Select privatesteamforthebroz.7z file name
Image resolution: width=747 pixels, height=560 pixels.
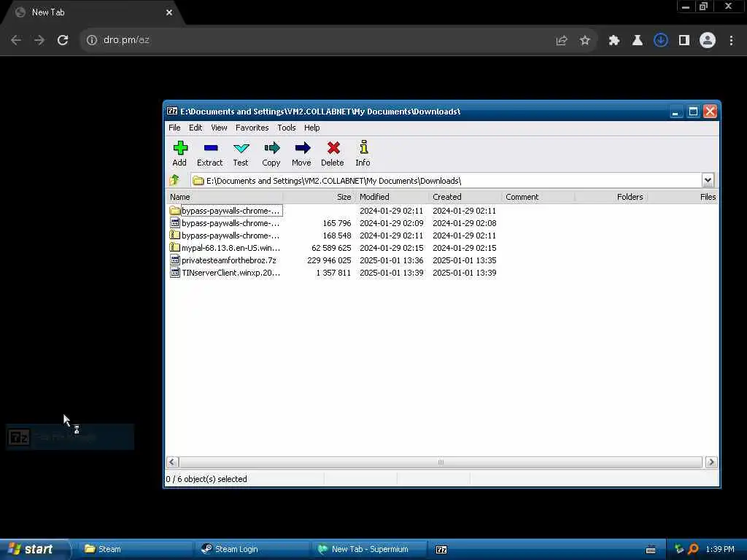pyautogui.click(x=228, y=260)
